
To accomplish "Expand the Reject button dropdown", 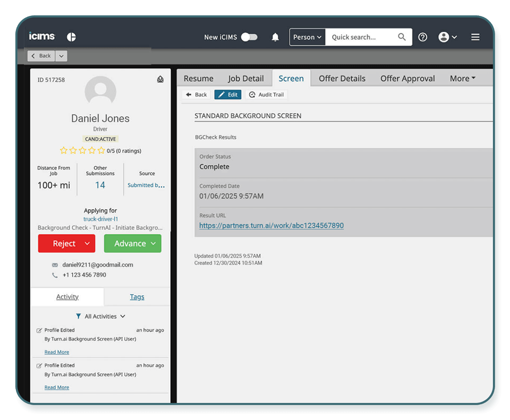I will coord(88,244).
